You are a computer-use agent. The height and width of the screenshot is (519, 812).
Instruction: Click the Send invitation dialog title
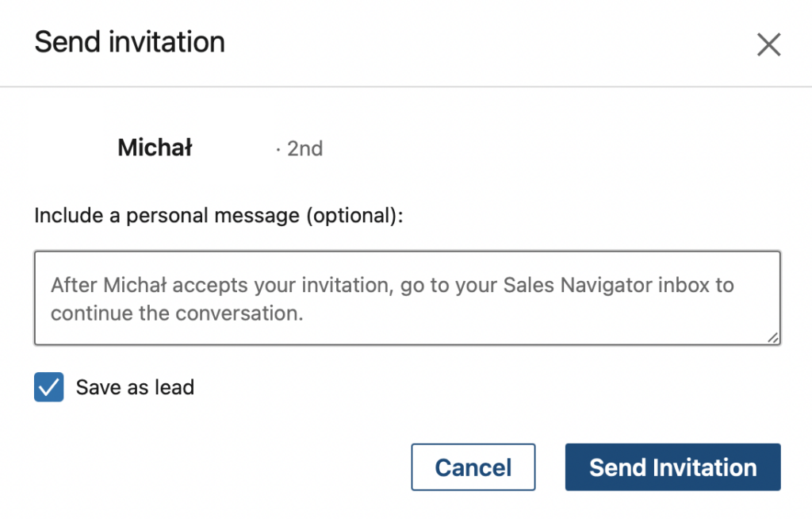tap(130, 42)
